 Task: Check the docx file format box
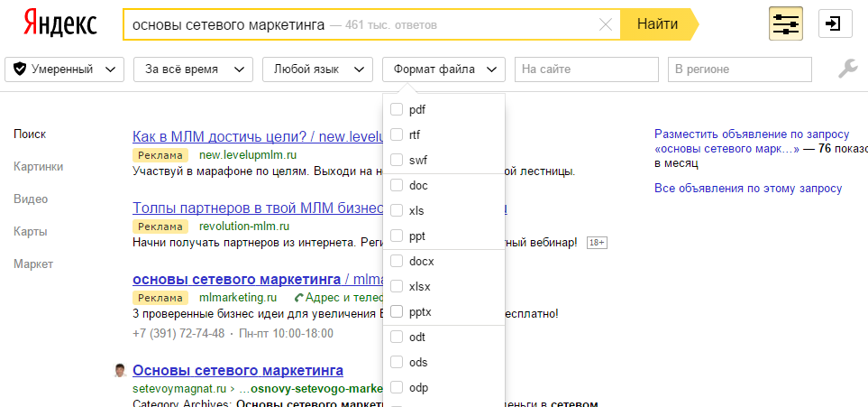point(397,261)
